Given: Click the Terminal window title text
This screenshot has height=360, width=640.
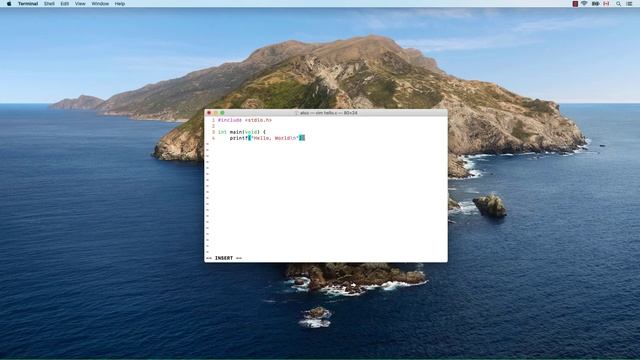Looking at the screenshot, I should pyautogui.click(x=329, y=113).
